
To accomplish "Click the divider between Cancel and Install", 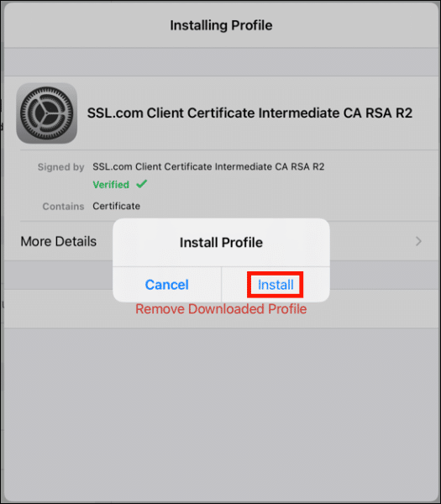I will click(x=221, y=285).
